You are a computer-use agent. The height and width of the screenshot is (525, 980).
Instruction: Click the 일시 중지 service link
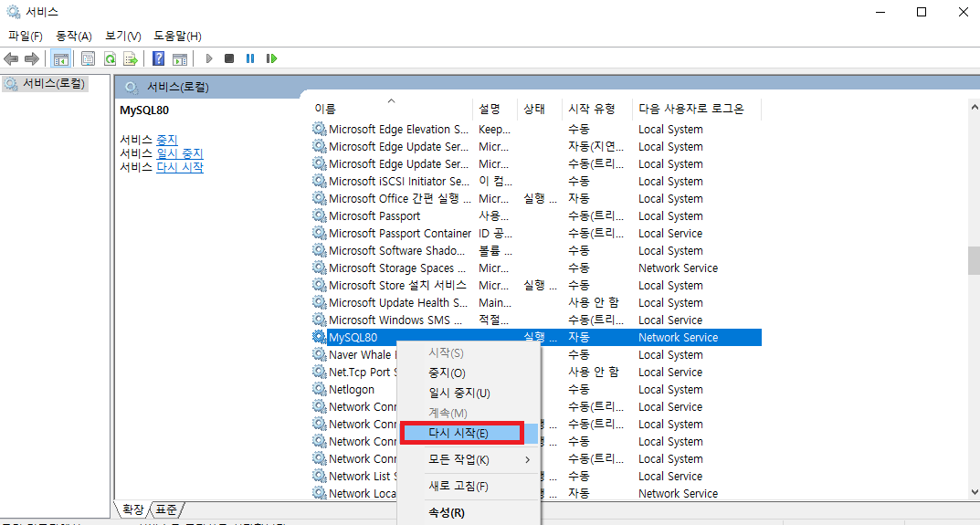[180, 153]
